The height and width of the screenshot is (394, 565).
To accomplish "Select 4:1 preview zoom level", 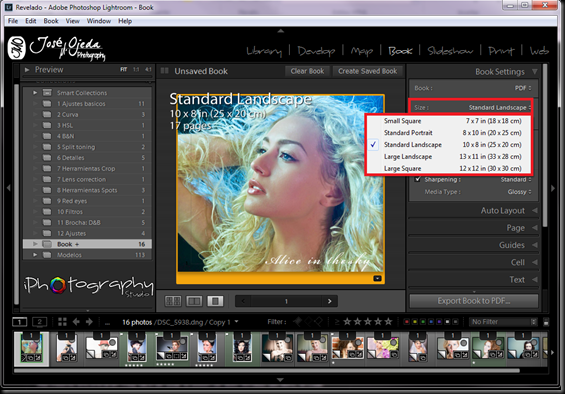I will pos(148,69).
